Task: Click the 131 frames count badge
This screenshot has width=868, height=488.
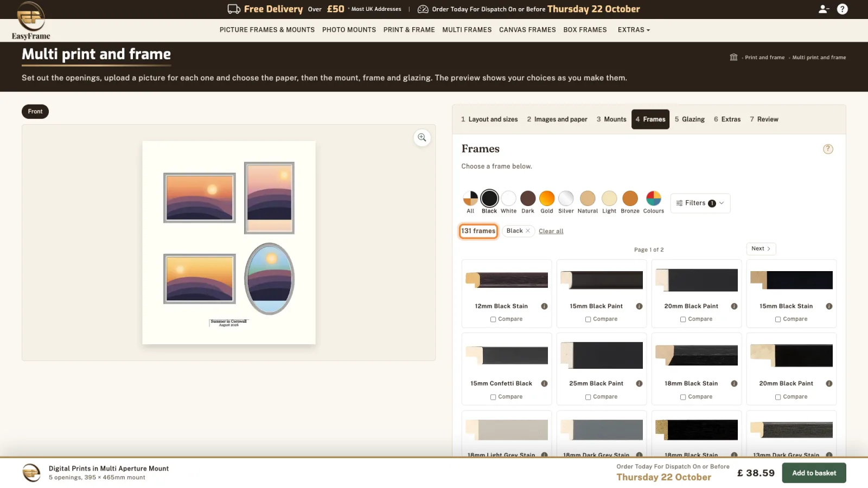Action: [478, 231]
